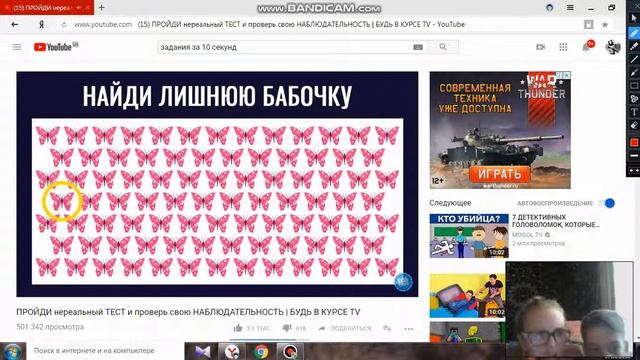Toggle the Автовоспроизведение autoplay switch
Image resolution: width=640 pixels, height=360 pixels.
pos(607,203)
